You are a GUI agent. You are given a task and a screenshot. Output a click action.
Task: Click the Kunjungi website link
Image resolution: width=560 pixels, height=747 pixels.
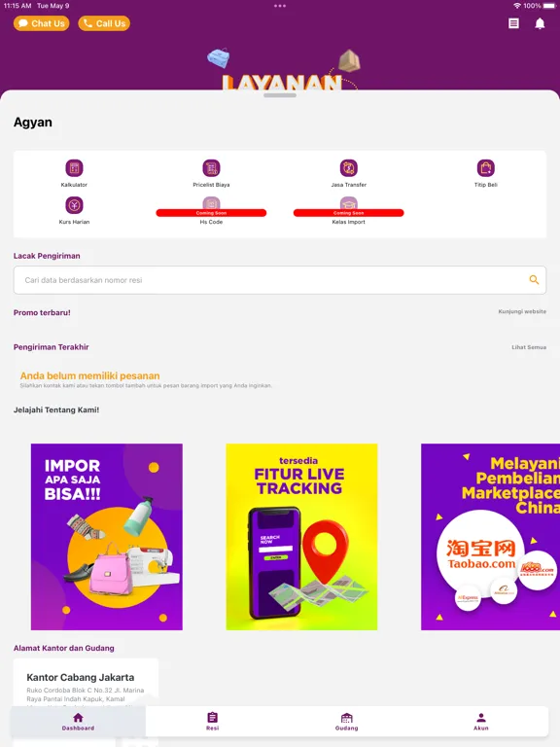pos(522,311)
